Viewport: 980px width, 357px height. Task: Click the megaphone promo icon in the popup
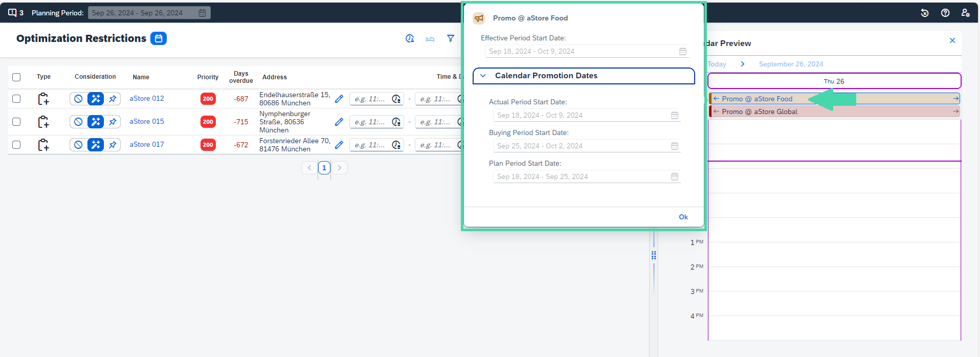(479, 18)
